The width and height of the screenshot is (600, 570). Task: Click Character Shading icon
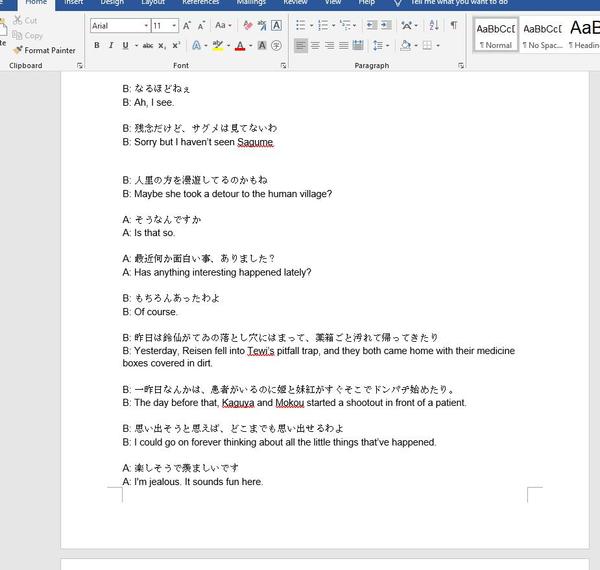click(262, 46)
